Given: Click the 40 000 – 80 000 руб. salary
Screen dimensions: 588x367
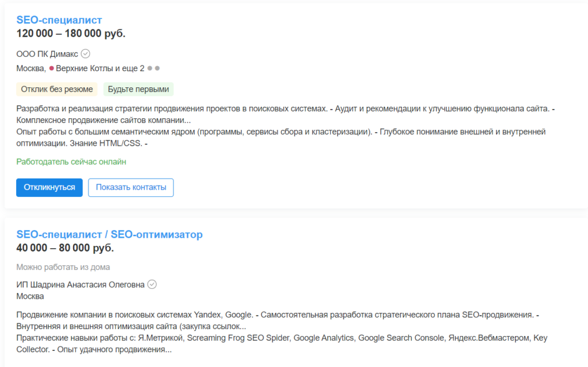Looking at the screenshot, I should click(x=65, y=248).
